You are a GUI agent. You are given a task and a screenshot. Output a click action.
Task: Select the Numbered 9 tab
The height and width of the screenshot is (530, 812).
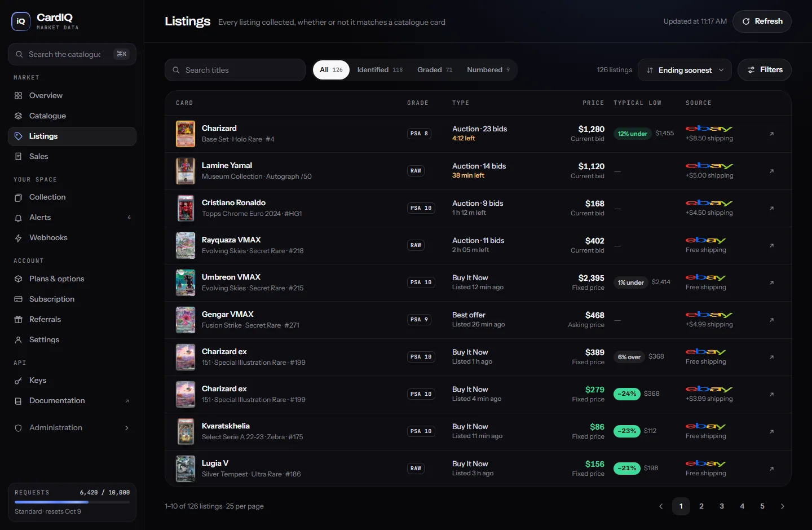click(488, 70)
